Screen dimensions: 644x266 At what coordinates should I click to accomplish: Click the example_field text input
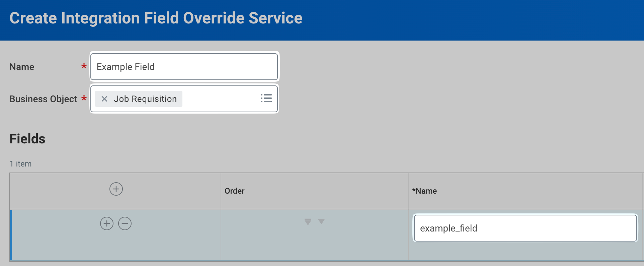[x=525, y=228]
